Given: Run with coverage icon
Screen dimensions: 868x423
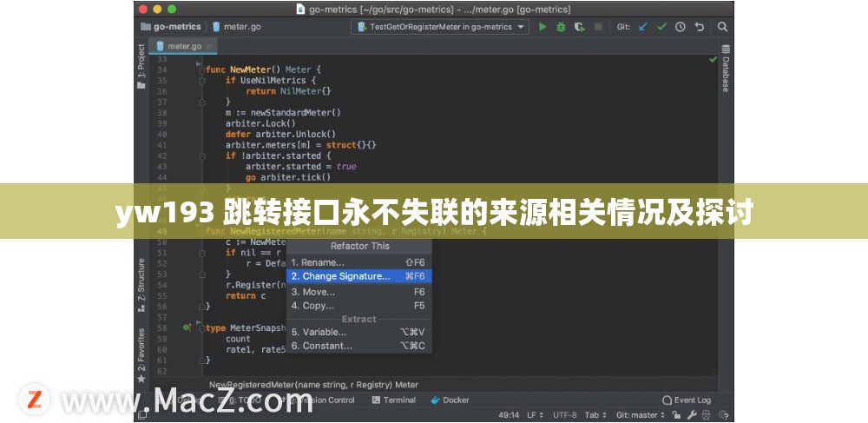Looking at the screenshot, I should tap(580, 27).
